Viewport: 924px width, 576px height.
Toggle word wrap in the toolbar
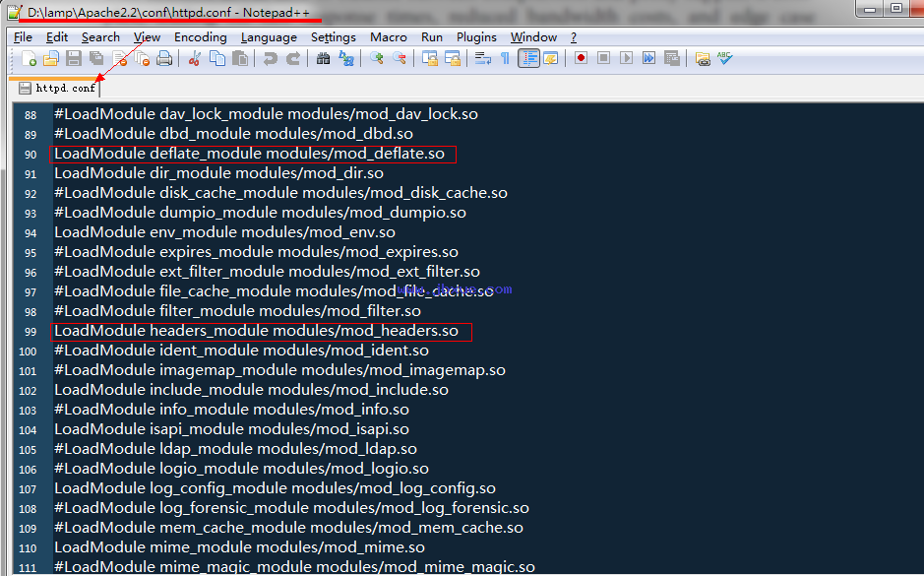click(x=482, y=58)
